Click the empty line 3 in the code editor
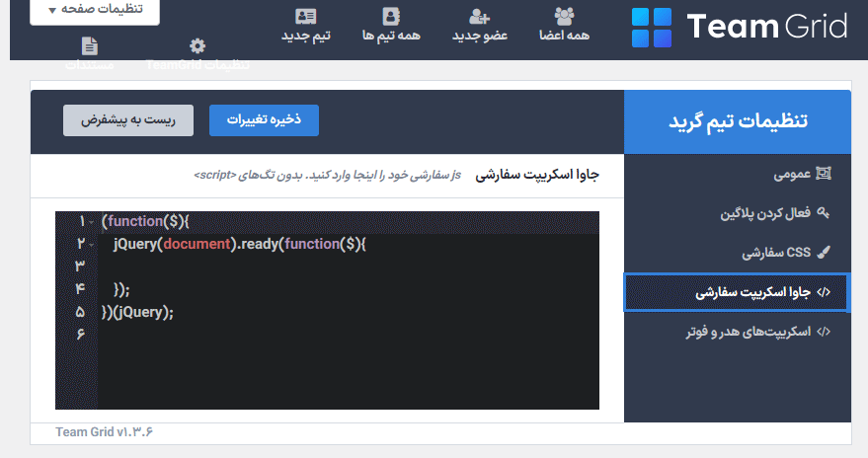The image size is (868, 458). [x=346, y=267]
